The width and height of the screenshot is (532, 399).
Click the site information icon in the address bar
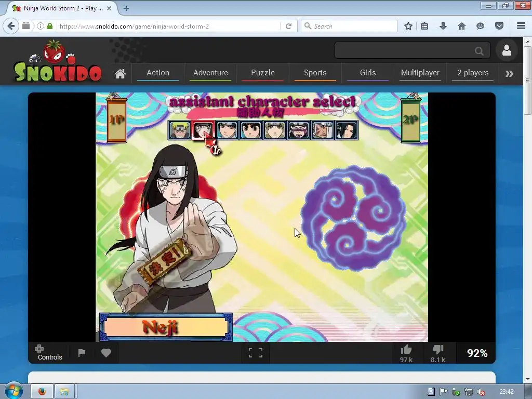[x=41, y=26]
